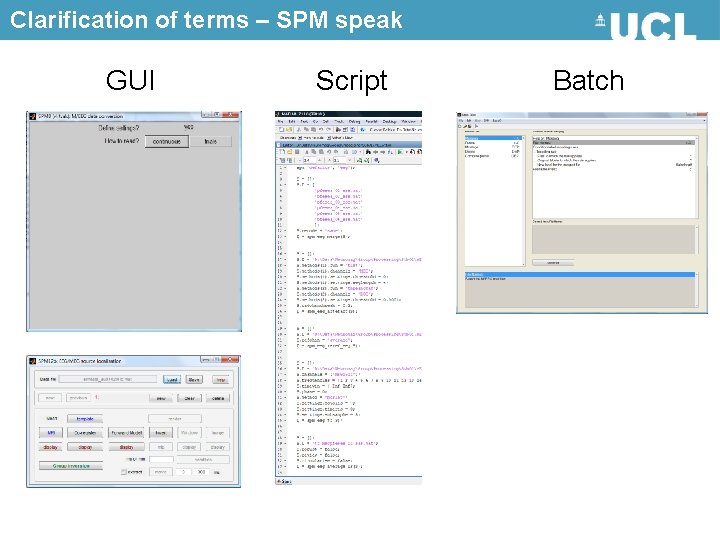Click Save in source localisation window
Viewport: 720px width, 540px height.
[194, 380]
